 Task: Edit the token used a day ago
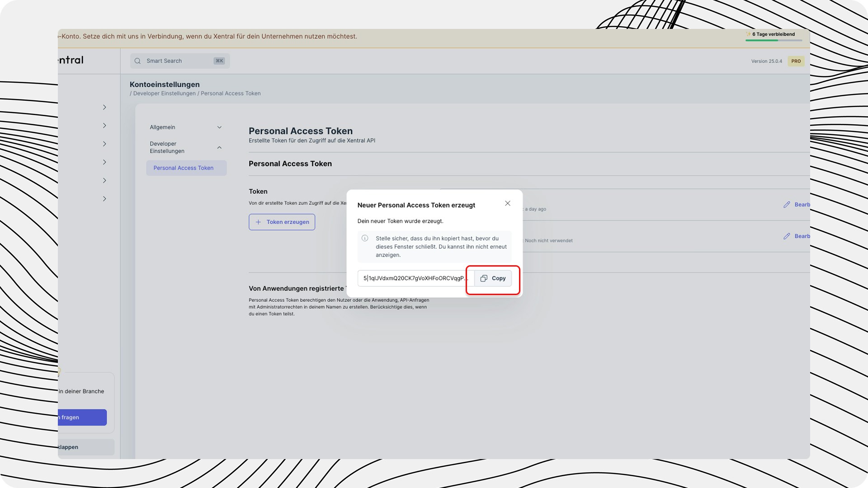tap(797, 205)
